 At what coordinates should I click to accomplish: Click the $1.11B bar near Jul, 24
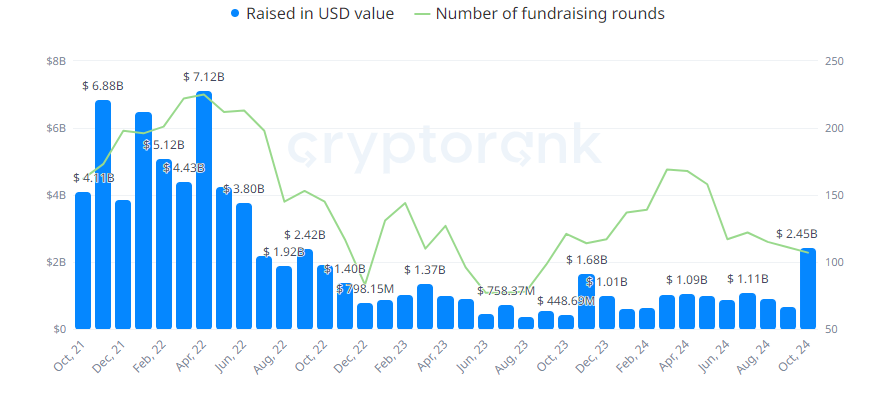point(747,311)
